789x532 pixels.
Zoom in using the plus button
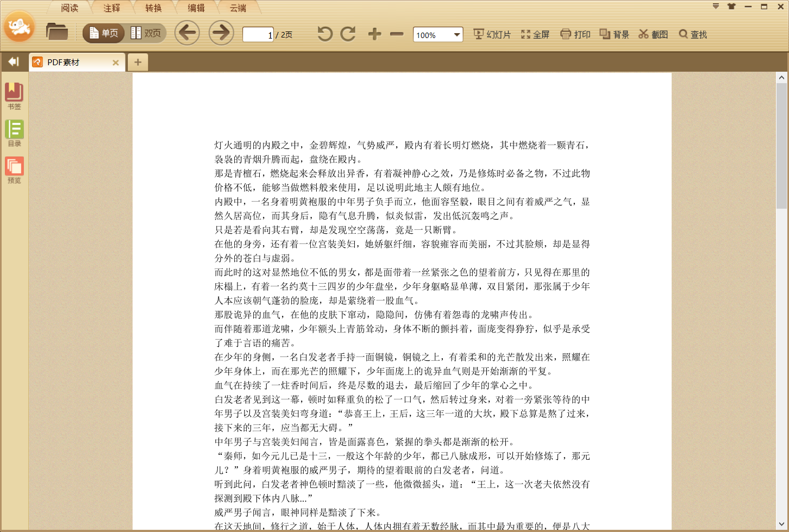(x=374, y=34)
